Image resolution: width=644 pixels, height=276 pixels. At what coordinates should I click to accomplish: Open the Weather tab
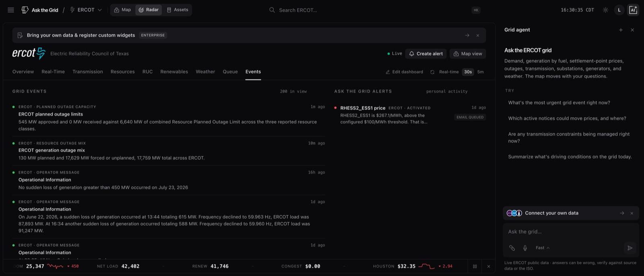[205, 72]
